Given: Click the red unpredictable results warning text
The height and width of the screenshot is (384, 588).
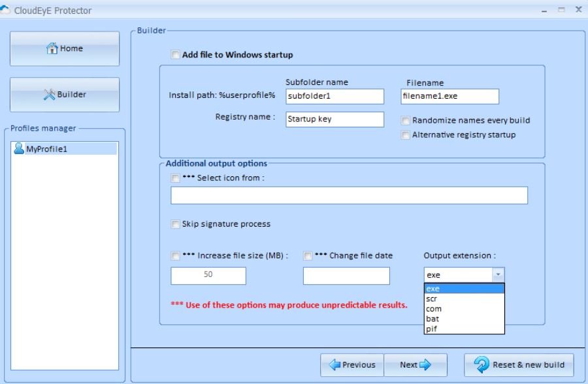Looking at the screenshot, I should (289, 305).
